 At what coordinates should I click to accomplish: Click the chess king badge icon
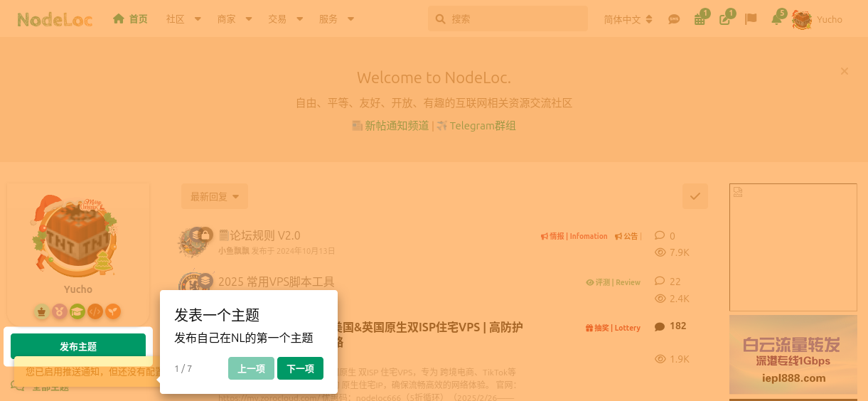click(x=41, y=311)
